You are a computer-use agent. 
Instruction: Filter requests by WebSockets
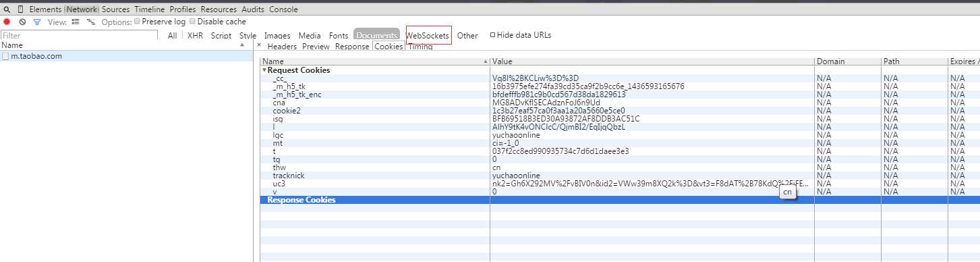pyautogui.click(x=428, y=35)
